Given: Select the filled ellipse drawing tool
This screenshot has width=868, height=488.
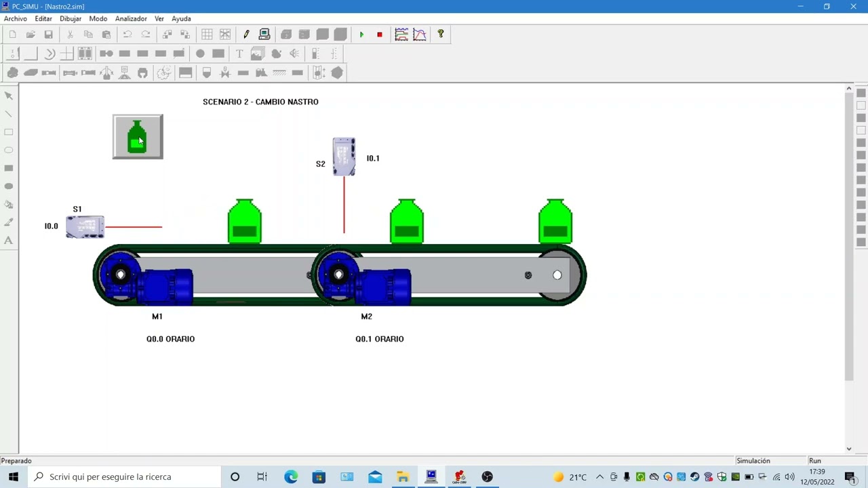Looking at the screenshot, I should point(9,186).
